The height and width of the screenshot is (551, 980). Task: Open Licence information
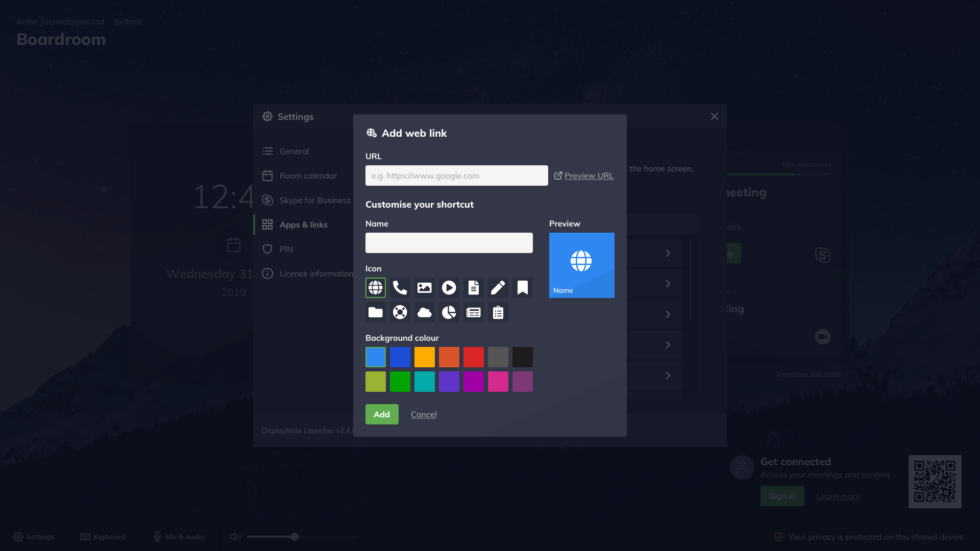click(316, 273)
